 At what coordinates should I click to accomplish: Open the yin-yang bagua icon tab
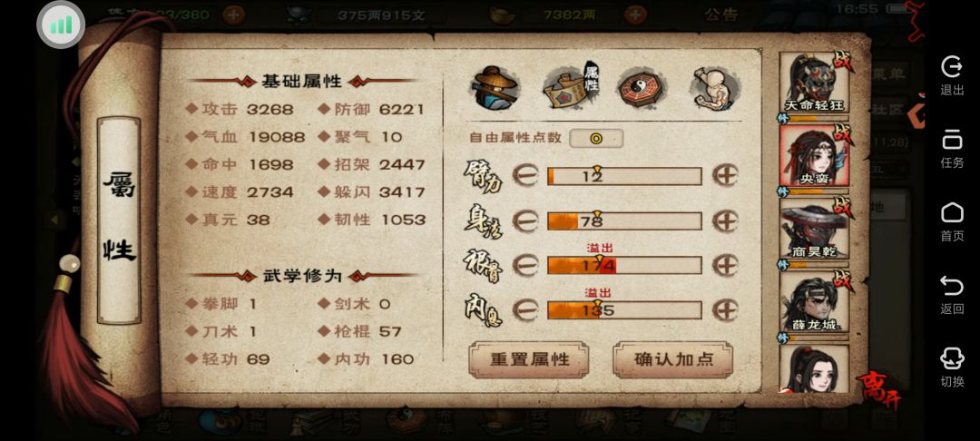point(642,87)
